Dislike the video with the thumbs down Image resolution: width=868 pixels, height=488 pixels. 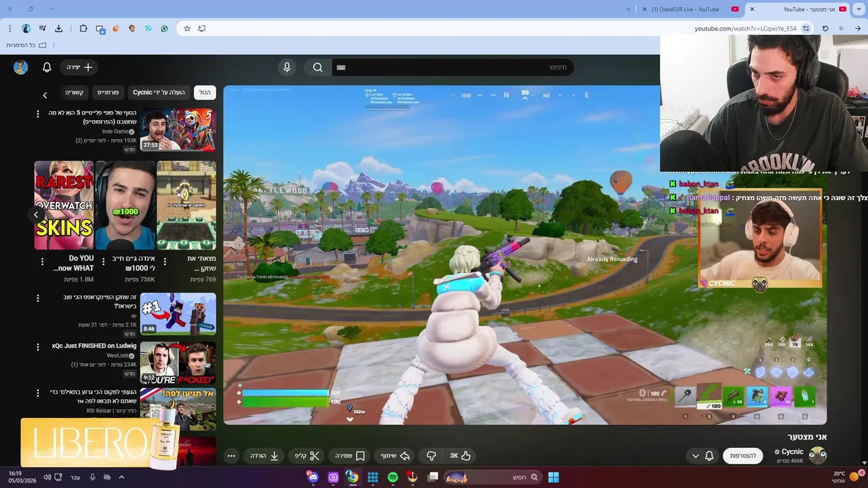[x=431, y=456]
